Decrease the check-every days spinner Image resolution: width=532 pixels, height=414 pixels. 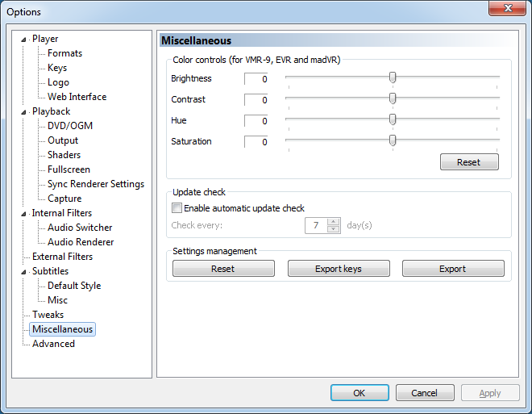click(333, 229)
